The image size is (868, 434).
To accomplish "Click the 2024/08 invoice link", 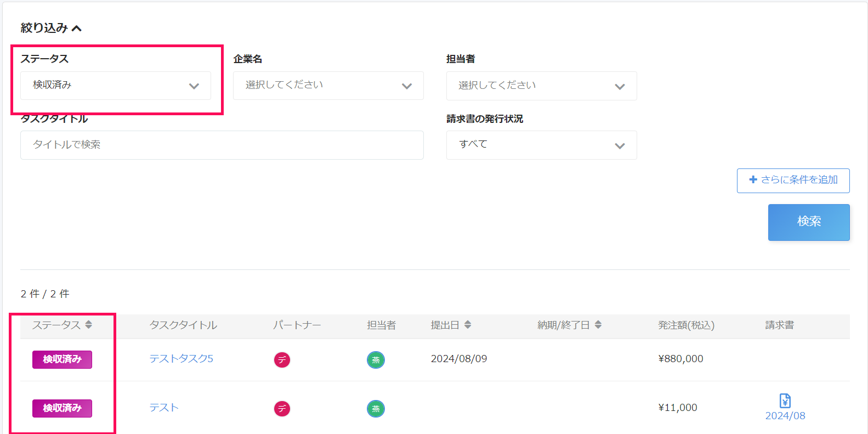I will click(785, 416).
